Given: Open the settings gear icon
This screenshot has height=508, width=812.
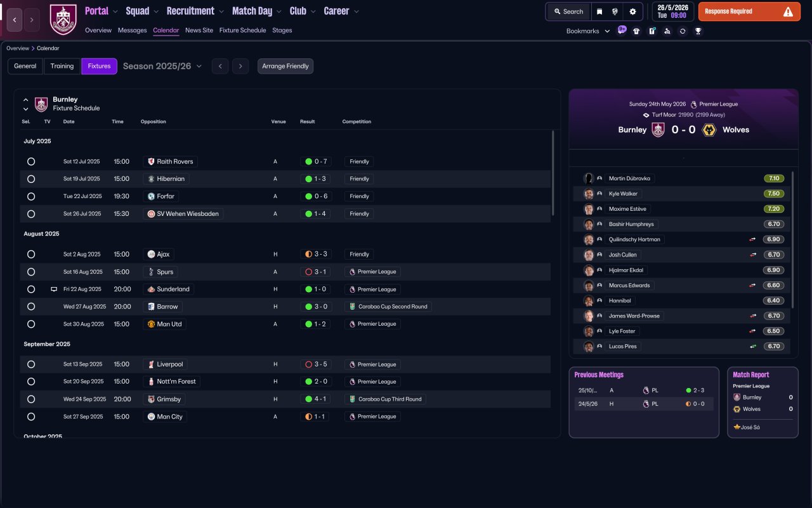Looking at the screenshot, I should 632,11.
